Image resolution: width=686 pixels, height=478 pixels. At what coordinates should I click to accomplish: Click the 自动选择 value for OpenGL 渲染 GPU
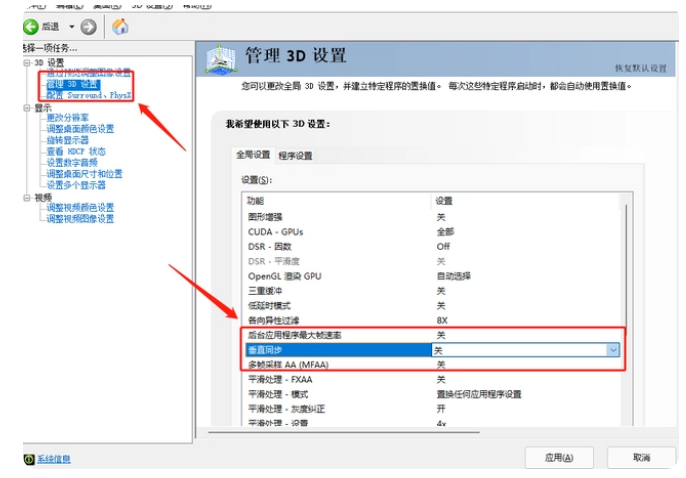click(x=453, y=276)
